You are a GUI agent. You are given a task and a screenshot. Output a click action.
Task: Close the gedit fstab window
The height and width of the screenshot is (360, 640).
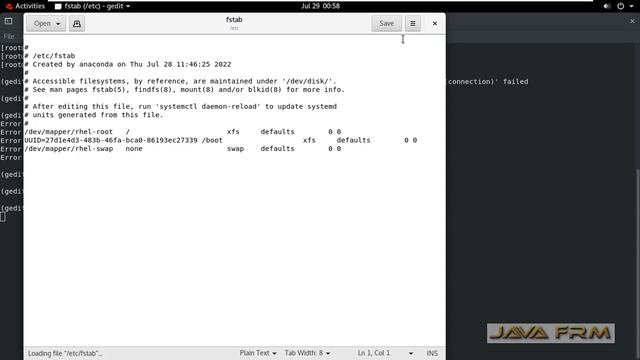(x=435, y=24)
